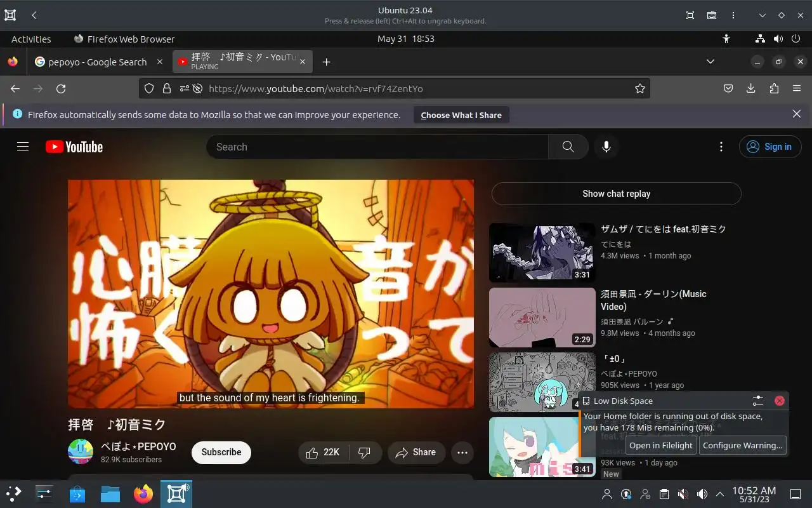
Task: Show chat replay
Action: (617, 194)
